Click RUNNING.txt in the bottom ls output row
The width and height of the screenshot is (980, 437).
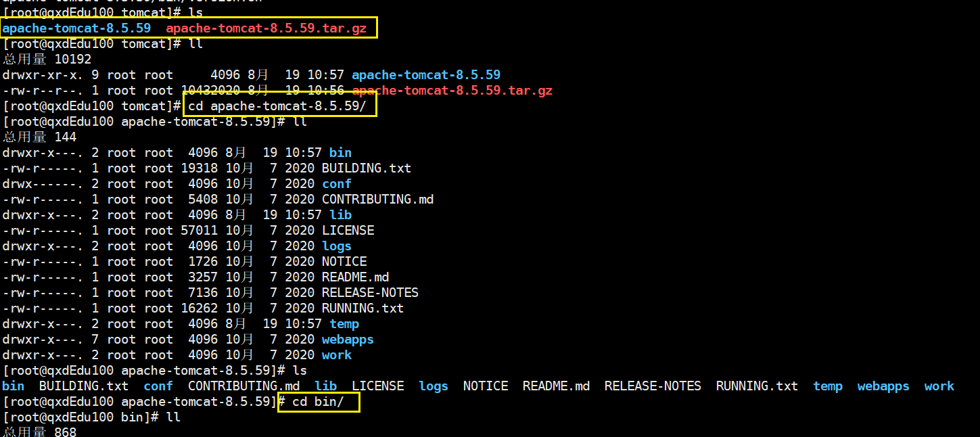click(x=757, y=386)
